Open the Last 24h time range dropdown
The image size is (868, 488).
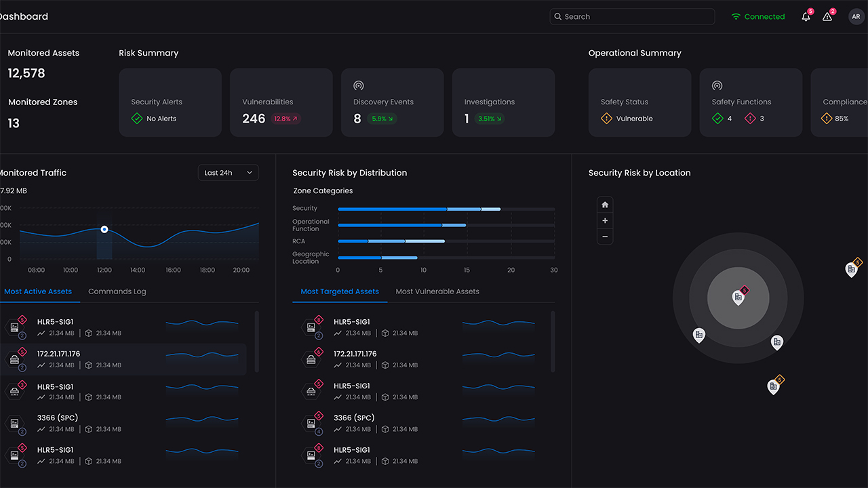(x=229, y=173)
